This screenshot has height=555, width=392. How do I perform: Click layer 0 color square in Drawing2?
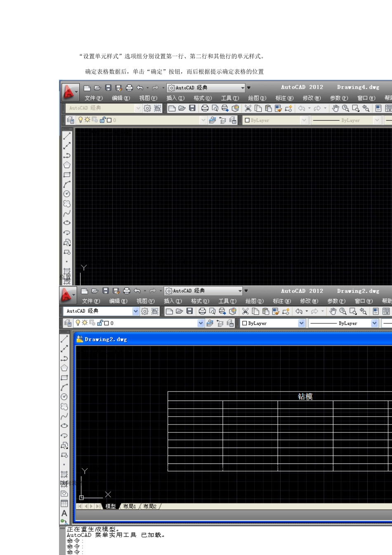pos(106,323)
